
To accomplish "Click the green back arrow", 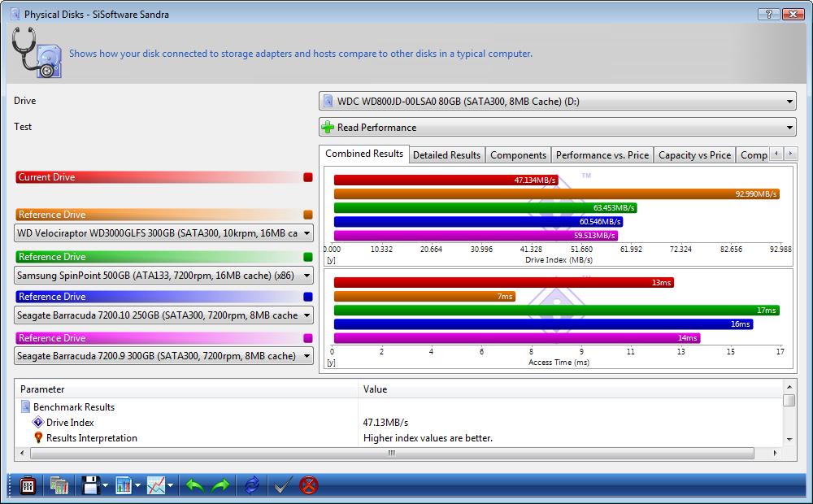I will point(195,485).
